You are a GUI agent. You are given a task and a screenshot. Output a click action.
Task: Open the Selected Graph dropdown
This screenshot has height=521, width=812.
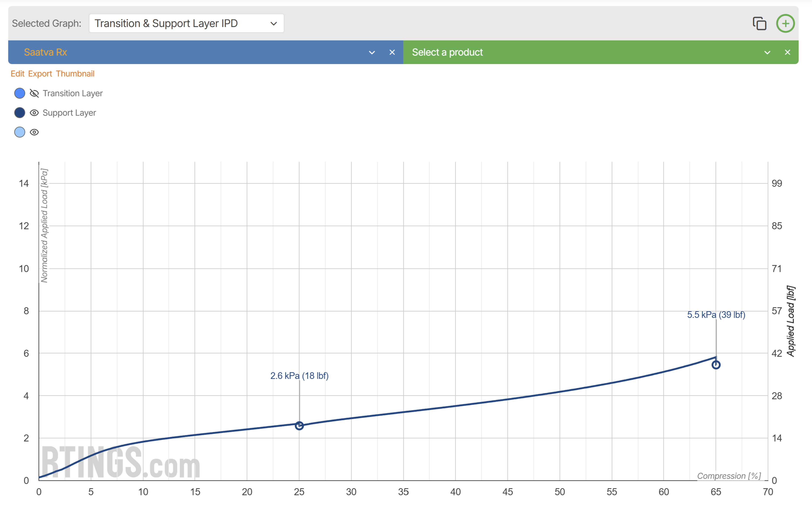186,23
